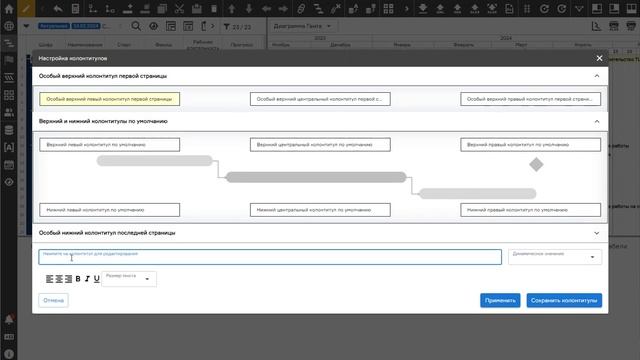This screenshot has height=360, width=640.
Task: Toggle italic formatting
Action: coord(87,279)
